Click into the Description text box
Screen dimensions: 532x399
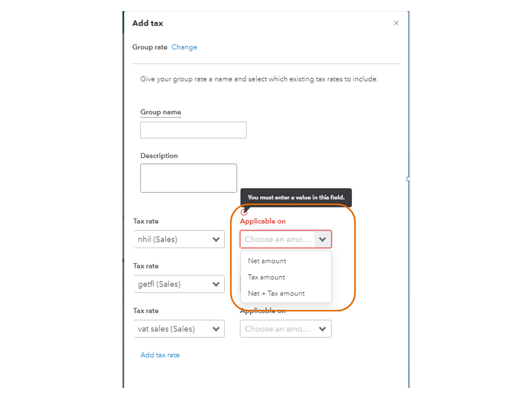click(x=188, y=178)
